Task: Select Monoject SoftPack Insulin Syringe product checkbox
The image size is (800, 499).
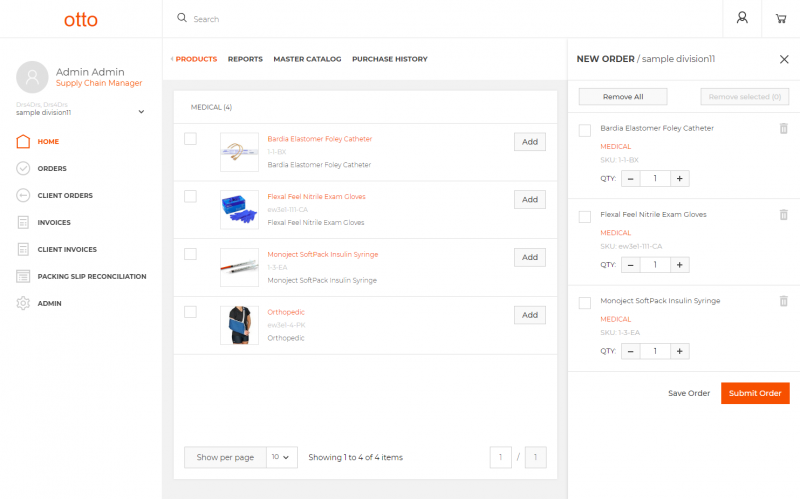Action: (190, 254)
